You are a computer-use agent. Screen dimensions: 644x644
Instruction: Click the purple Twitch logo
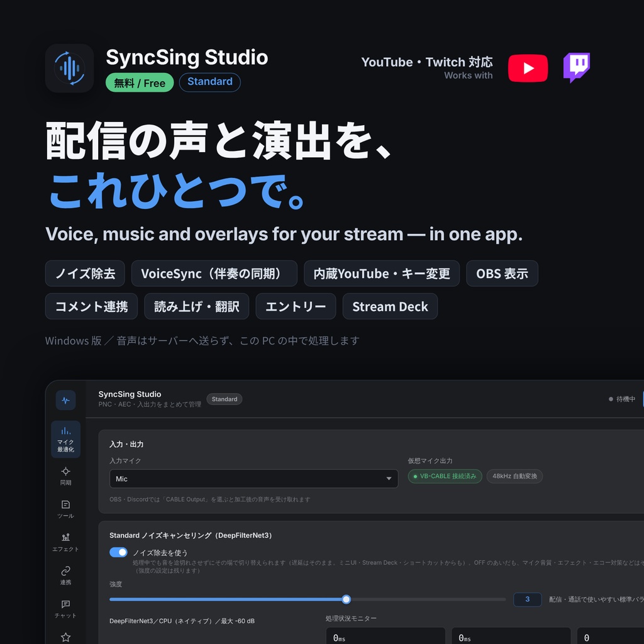pos(577,67)
